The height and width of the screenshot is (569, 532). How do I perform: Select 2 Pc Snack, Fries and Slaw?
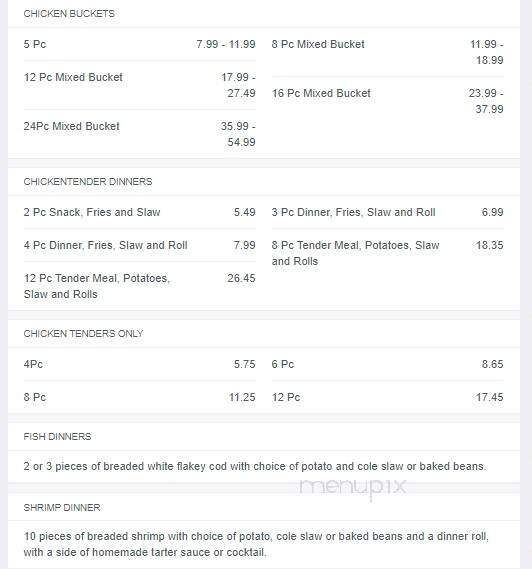point(140,212)
